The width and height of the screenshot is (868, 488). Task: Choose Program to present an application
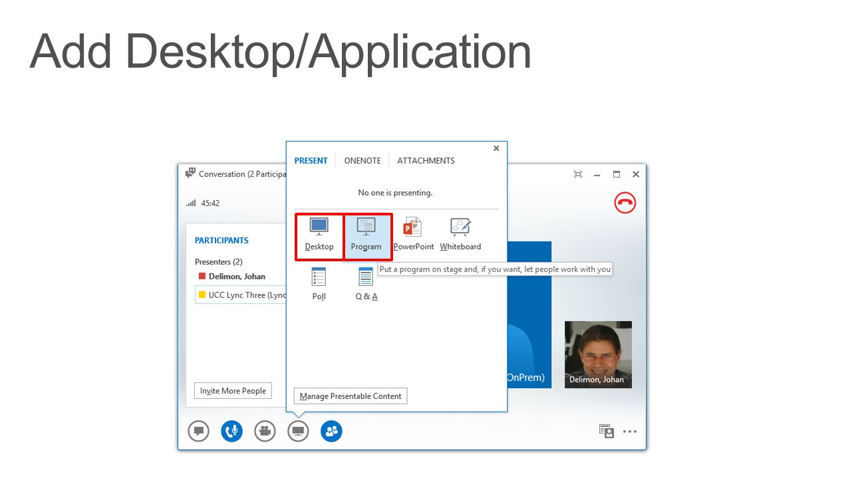[x=366, y=237]
